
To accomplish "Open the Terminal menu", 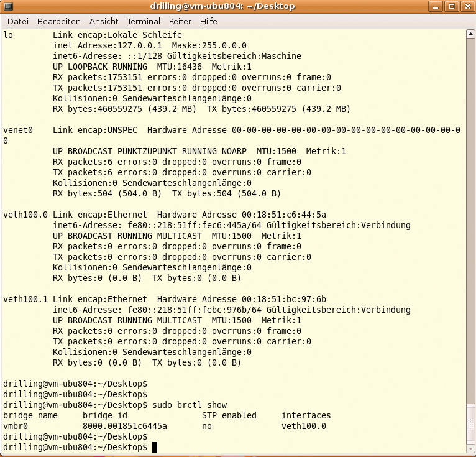I will pyautogui.click(x=143, y=21).
